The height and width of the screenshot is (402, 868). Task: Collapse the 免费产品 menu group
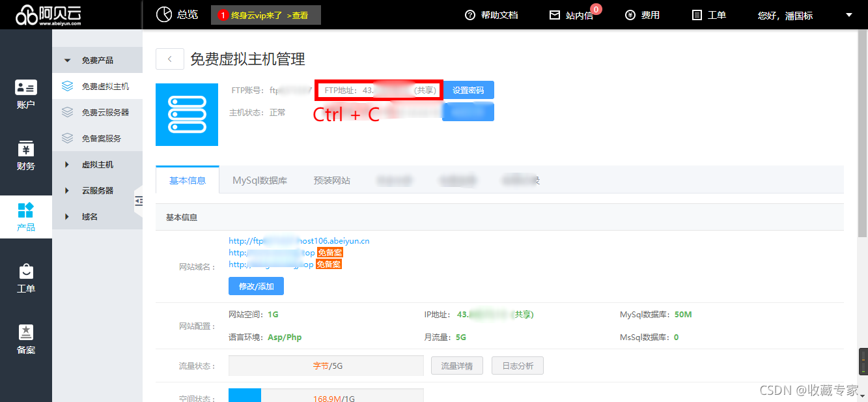pyautogui.click(x=98, y=60)
